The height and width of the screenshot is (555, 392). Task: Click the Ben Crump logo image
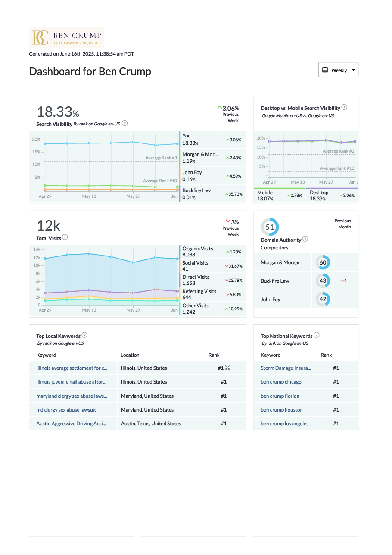pyautogui.click(x=66, y=37)
